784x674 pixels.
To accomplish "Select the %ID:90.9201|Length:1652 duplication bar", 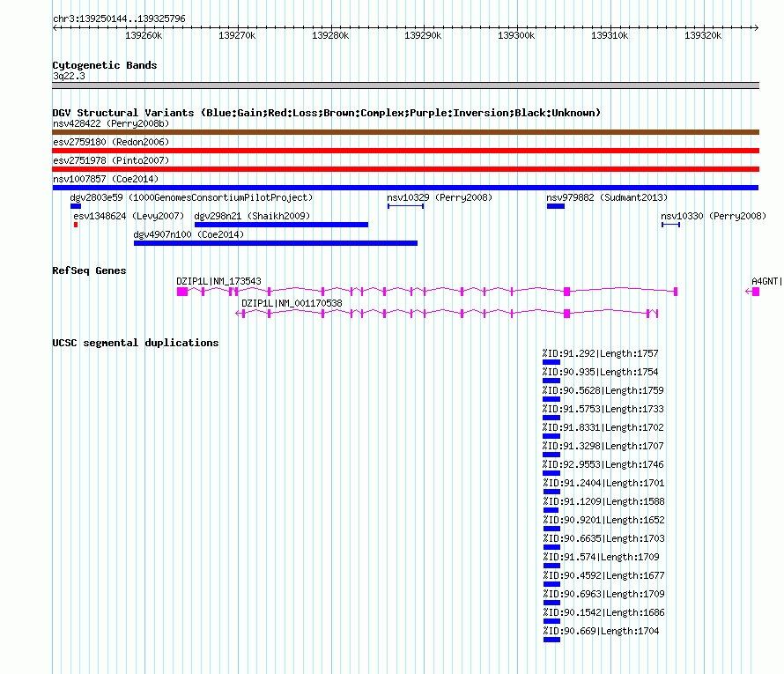I will click(551, 528).
